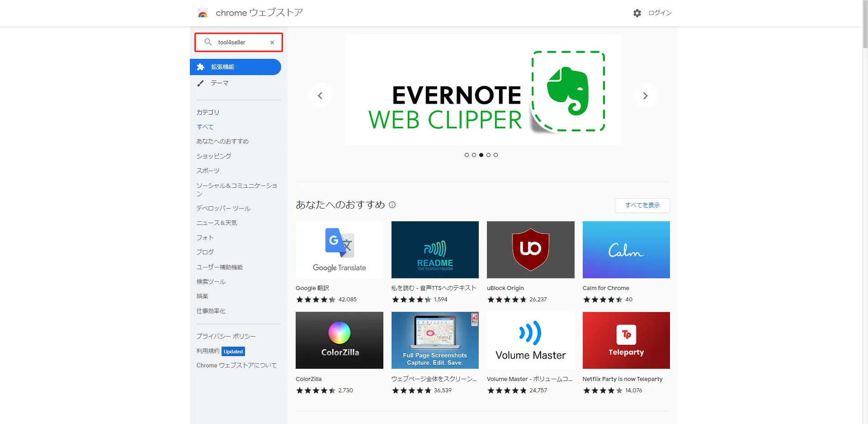Choose the デベロッパー ツール category
The image size is (868, 424).
223,208
